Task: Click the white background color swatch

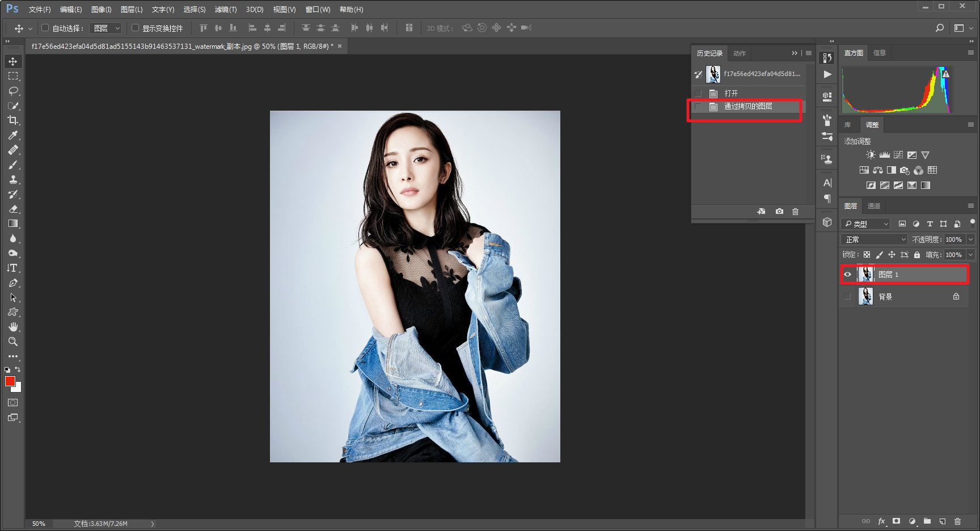Action: [18, 389]
